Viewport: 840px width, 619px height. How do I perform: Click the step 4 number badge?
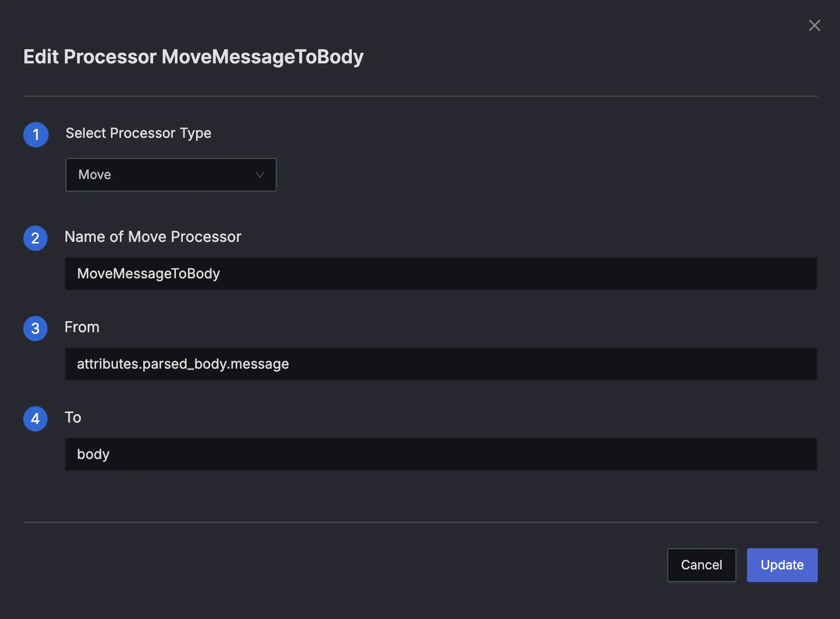pos(35,419)
